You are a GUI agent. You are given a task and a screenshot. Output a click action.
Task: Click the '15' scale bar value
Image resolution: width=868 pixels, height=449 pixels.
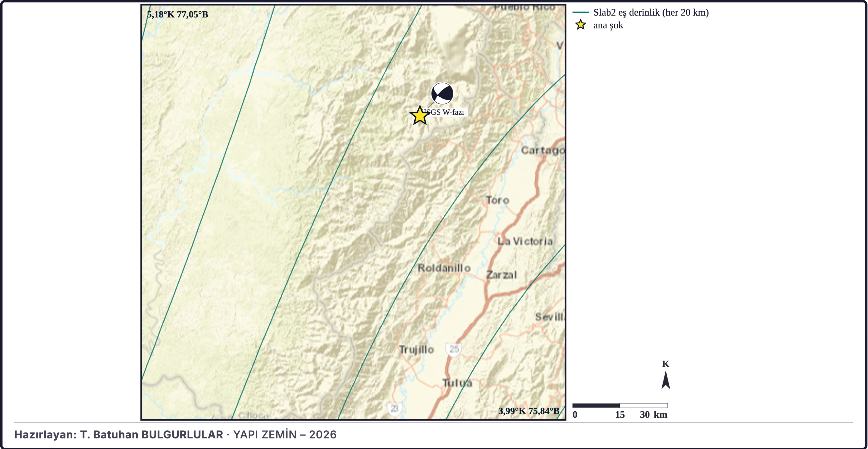[620, 415]
